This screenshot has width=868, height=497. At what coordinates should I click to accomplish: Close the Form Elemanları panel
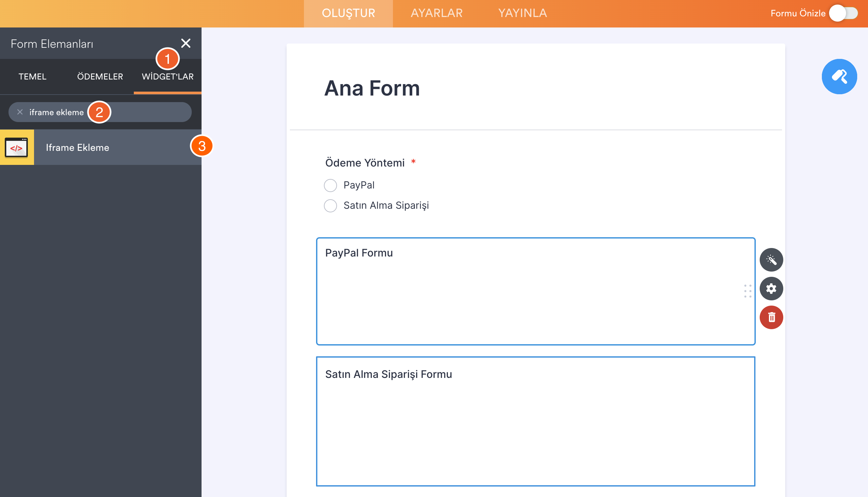point(186,43)
